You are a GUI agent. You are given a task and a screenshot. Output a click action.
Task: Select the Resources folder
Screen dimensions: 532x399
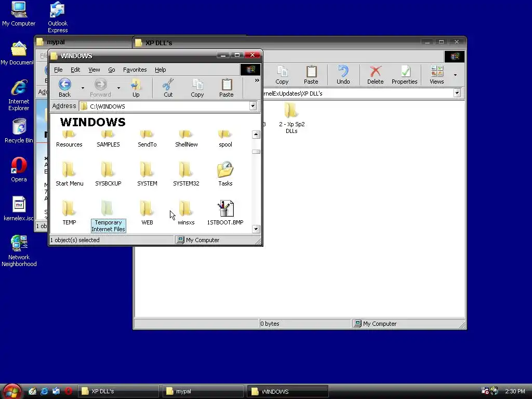[69, 139]
